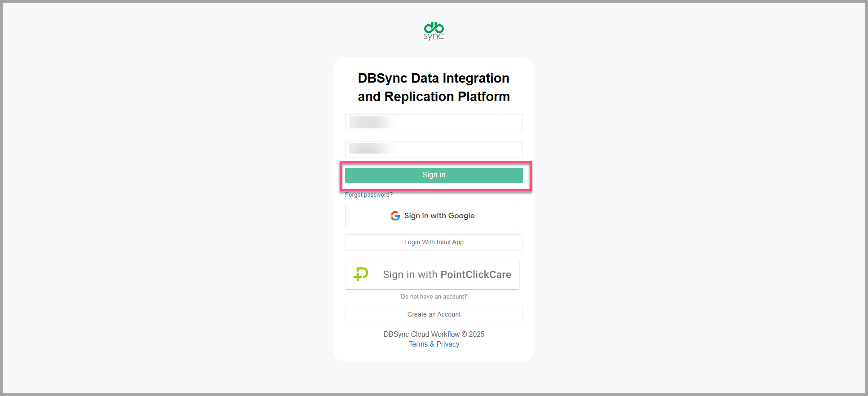Click the 'and Replication Platform' heading line
Screen dimensions: 868x396
[434, 97]
